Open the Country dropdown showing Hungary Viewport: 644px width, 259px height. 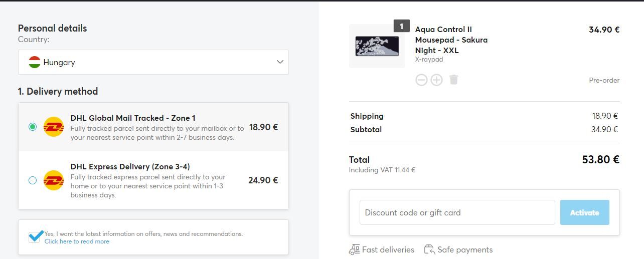click(x=153, y=62)
